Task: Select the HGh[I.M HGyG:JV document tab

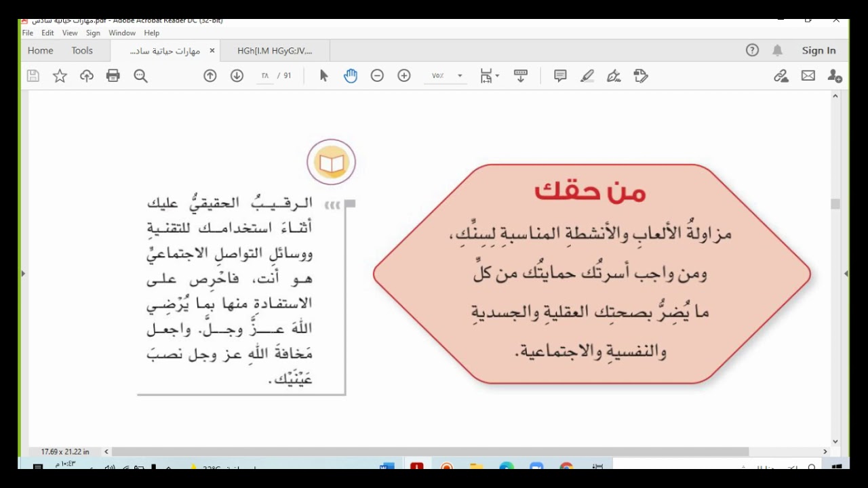Action: 275,51
